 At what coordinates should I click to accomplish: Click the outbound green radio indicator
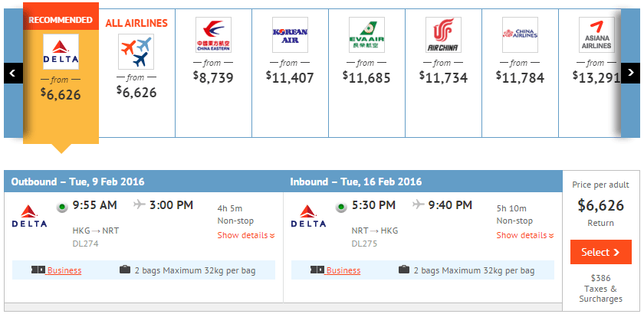[x=62, y=206]
